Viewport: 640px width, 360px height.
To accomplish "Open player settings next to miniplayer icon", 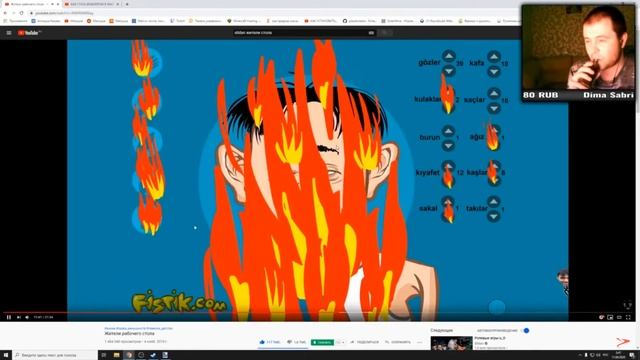I will (x=601, y=317).
